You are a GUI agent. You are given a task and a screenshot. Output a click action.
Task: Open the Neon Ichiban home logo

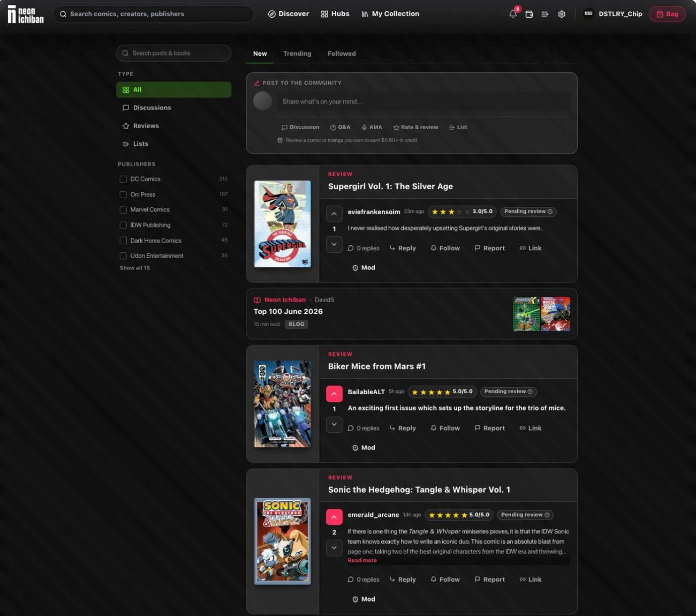tap(26, 14)
